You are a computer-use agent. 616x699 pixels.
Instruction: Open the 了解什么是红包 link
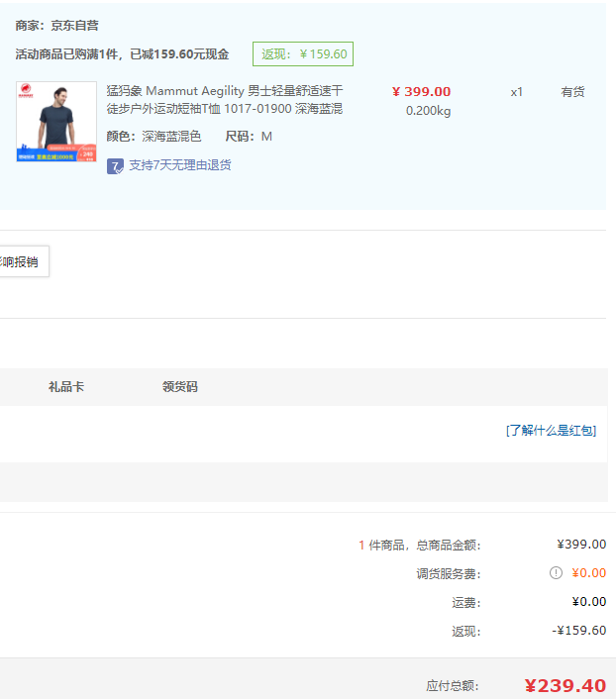pos(551,430)
